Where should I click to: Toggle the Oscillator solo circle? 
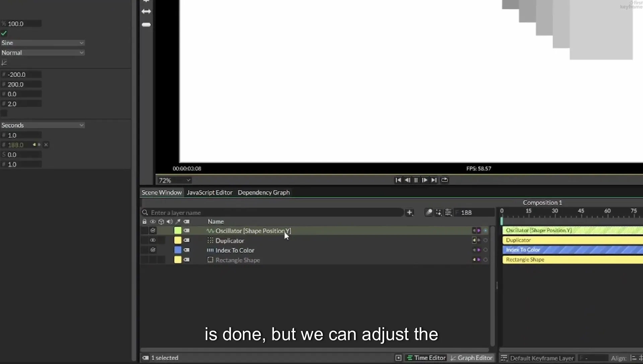click(485, 231)
